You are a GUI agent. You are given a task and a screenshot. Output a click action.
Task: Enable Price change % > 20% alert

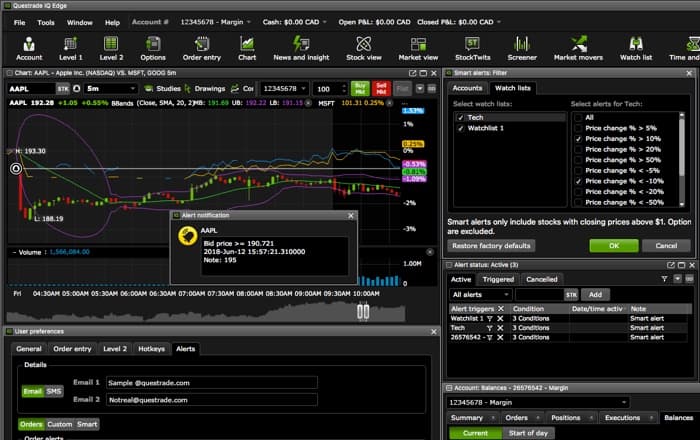click(x=578, y=149)
